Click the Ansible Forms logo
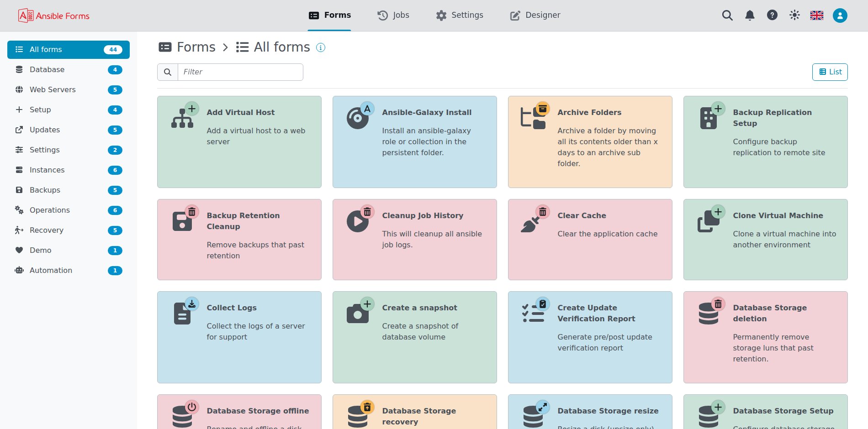 click(53, 16)
